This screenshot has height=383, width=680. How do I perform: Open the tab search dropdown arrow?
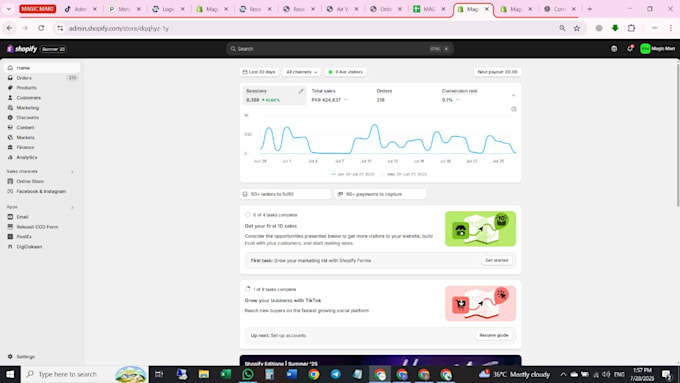point(9,9)
